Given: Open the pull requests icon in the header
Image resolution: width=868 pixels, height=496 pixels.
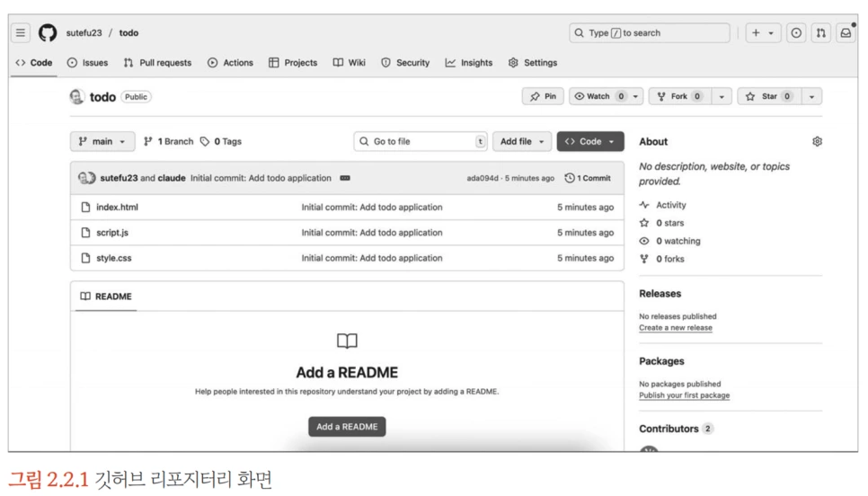Looking at the screenshot, I should tap(821, 32).
